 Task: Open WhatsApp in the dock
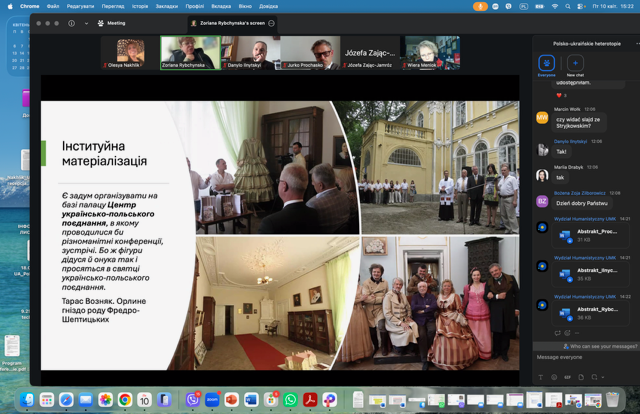pyautogui.click(x=290, y=399)
